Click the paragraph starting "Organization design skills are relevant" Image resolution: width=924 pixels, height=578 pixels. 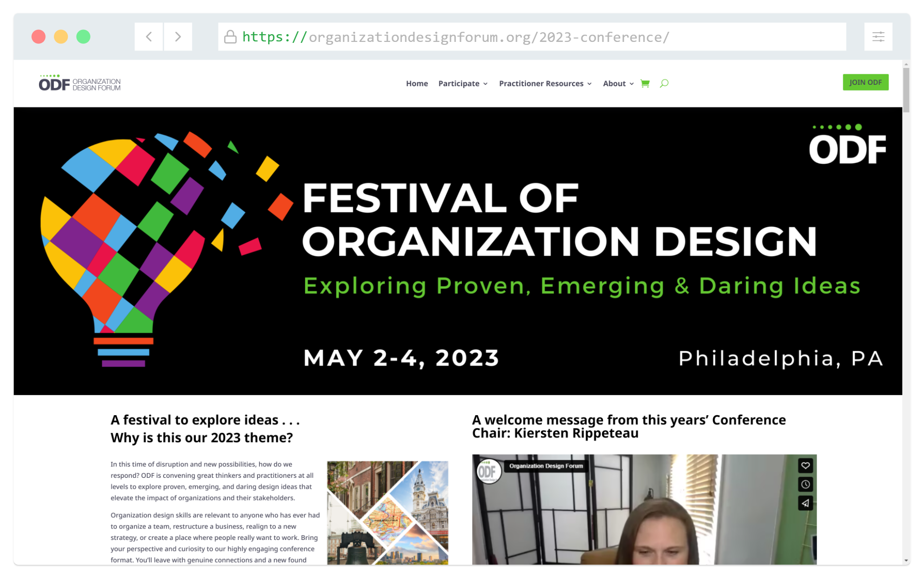point(215,538)
